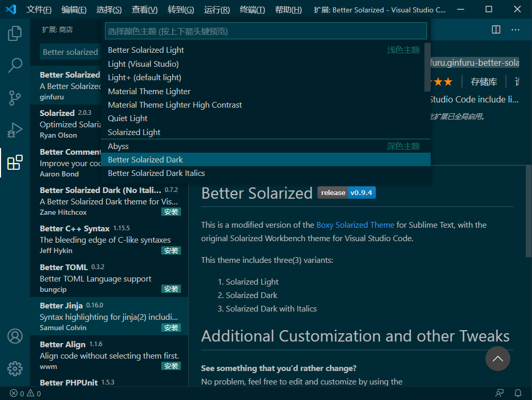Install Better C++ Syntax extension
532x400 pixels.
pos(171,250)
